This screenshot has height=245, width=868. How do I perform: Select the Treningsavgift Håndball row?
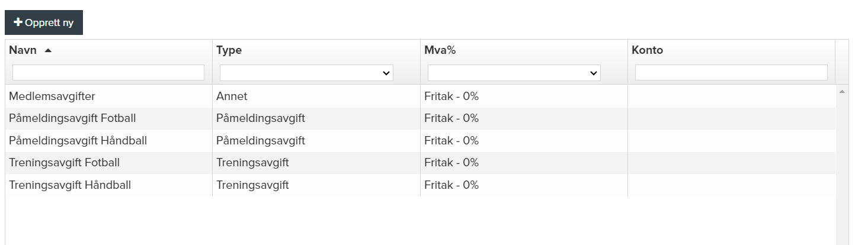coord(70,185)
